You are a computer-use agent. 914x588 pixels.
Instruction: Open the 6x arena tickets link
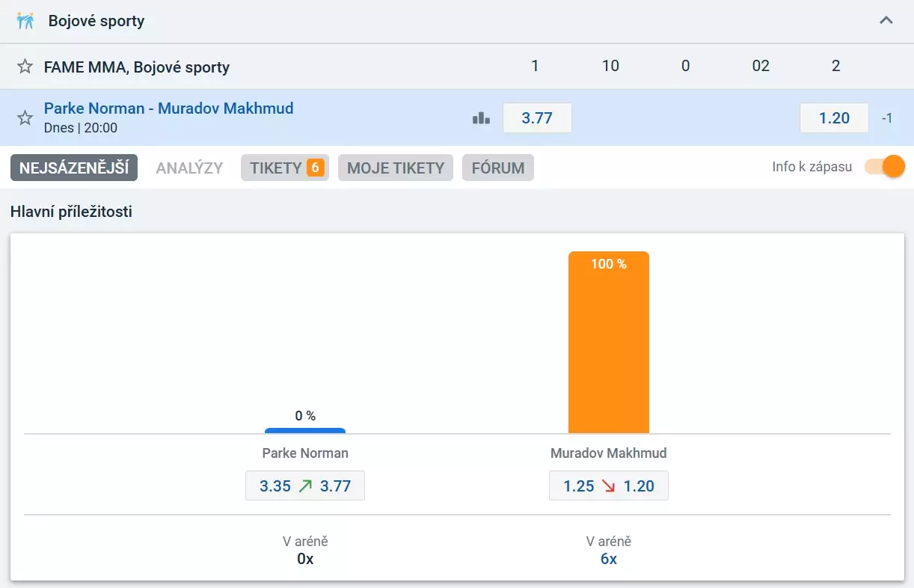pyautogui.click(x=608, y=559)
